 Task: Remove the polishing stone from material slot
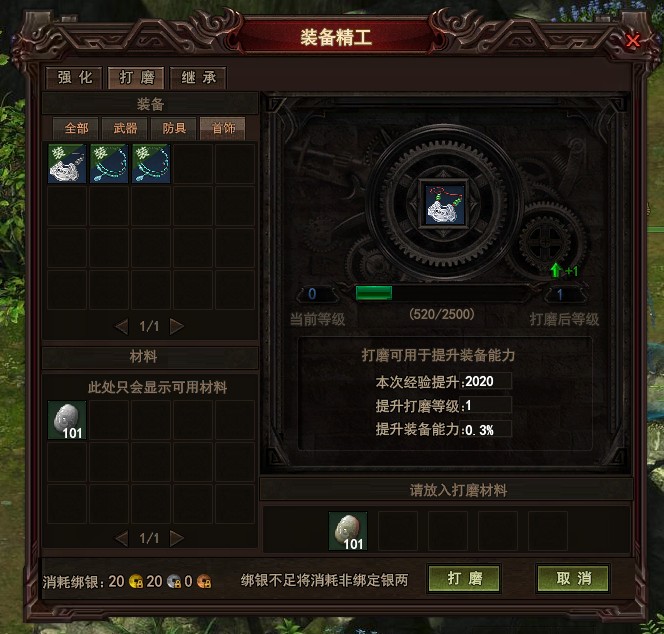coord(348,531)
